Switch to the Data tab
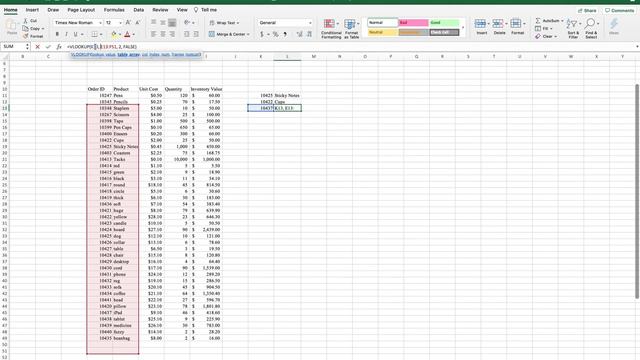The image size is (640, 360). pyautogui.click(x=138, y=10)
